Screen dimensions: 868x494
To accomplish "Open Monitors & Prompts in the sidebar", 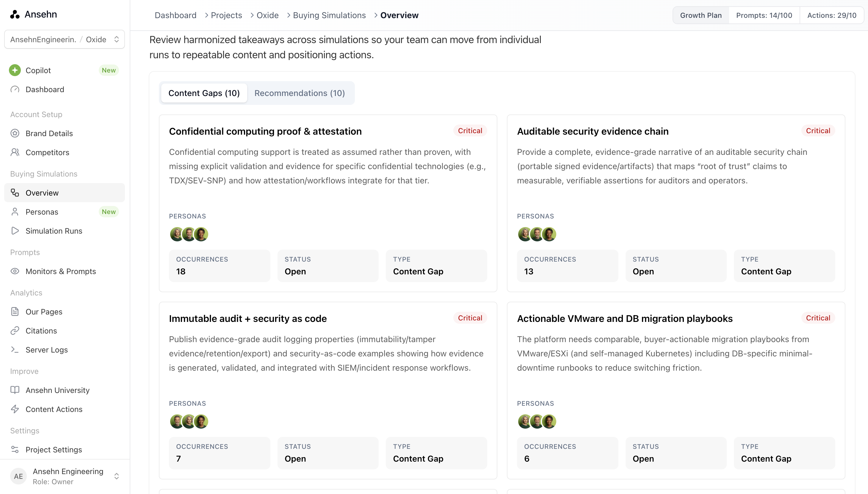I will pos(65,271).
